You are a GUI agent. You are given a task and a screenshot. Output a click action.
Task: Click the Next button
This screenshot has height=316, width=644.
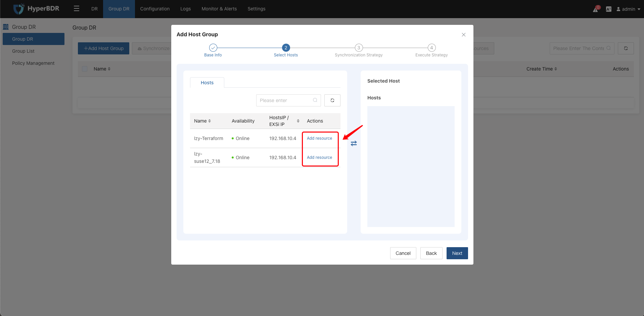click(x=457, y=253)
